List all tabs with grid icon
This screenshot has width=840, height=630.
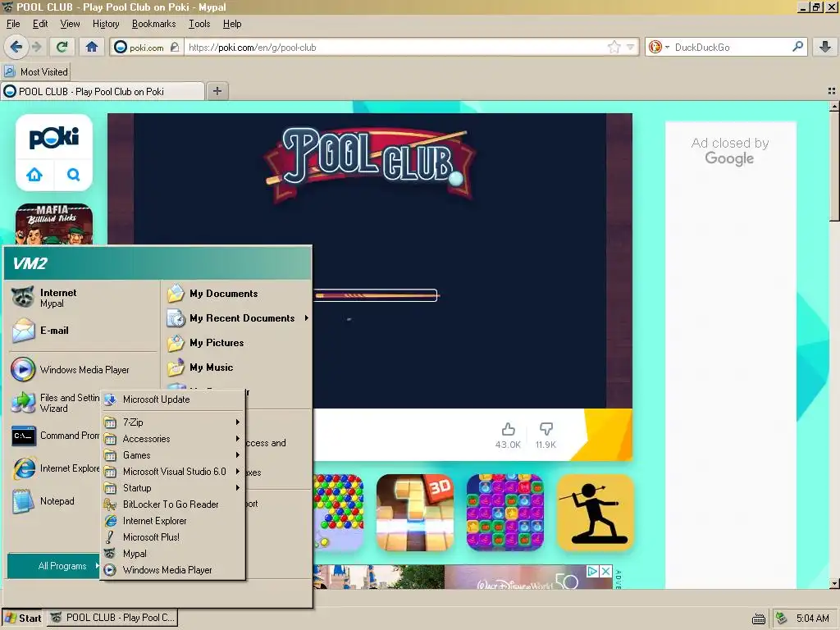click(x=832, y=91)
